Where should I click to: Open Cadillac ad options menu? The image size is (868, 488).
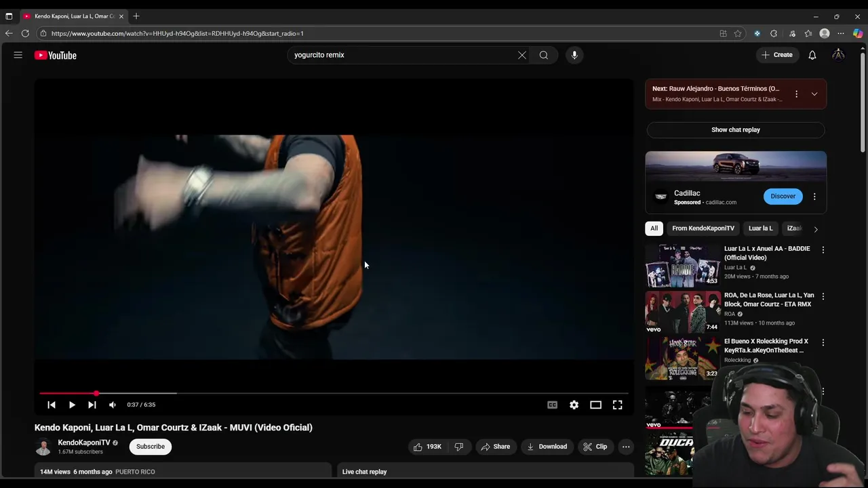tap(814, 197)
